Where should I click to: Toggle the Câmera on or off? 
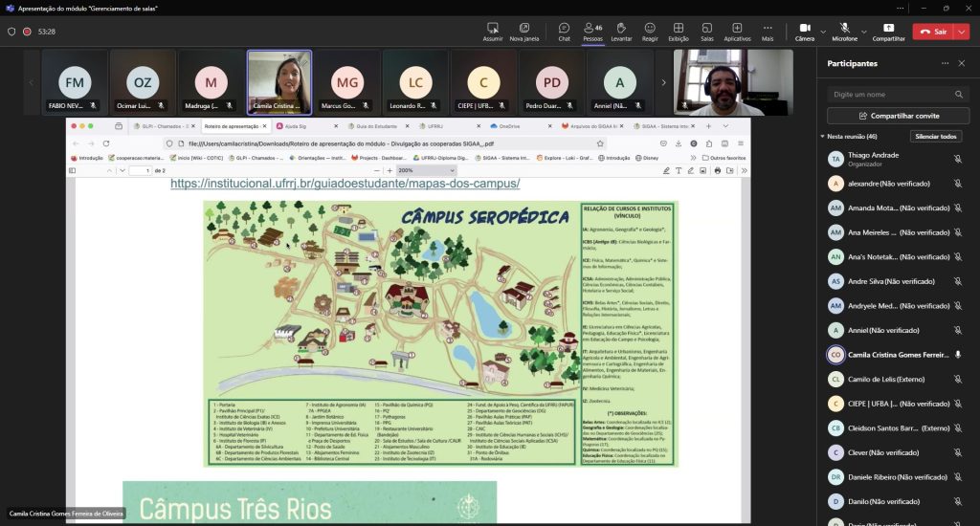click(x=804, y=32)
